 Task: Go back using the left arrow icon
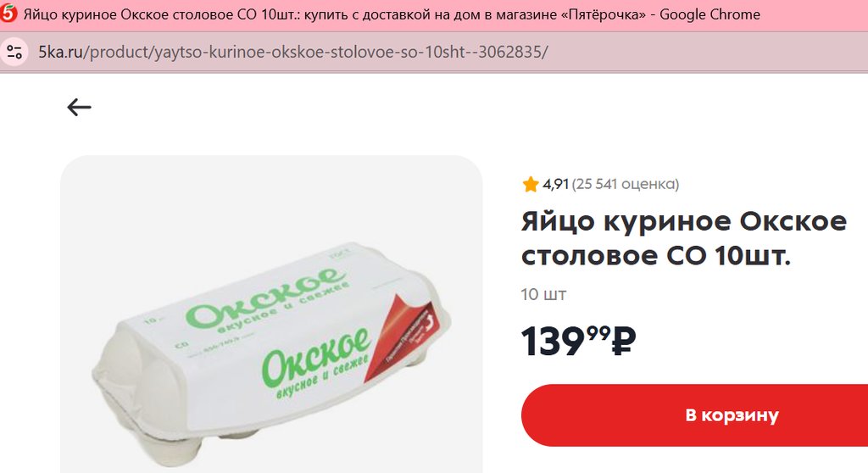pos(79,107)
